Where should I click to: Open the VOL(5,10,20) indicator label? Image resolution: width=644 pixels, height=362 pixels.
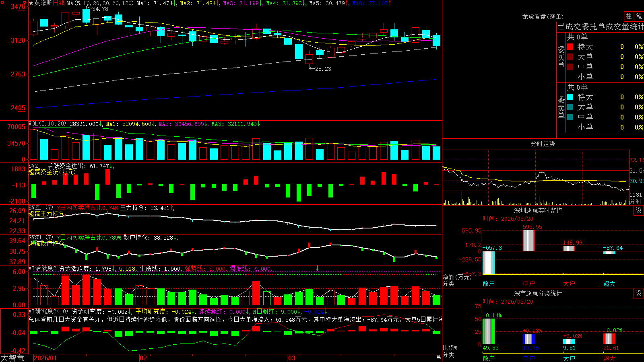click(47, 124)
